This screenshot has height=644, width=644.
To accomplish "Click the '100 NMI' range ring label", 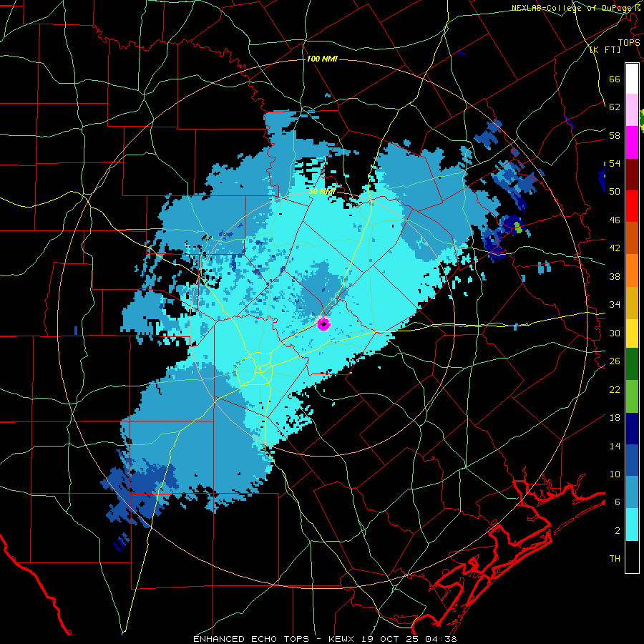I will coord(322,59).
